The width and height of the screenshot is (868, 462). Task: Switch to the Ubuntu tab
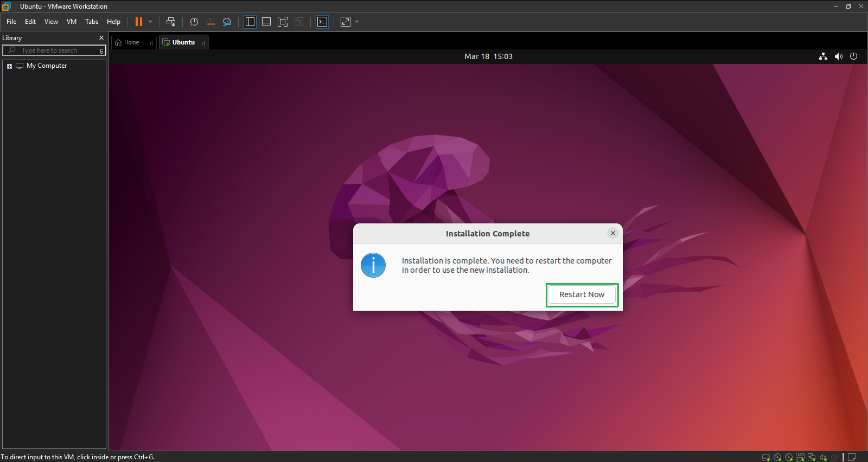(x=183, y=42)
